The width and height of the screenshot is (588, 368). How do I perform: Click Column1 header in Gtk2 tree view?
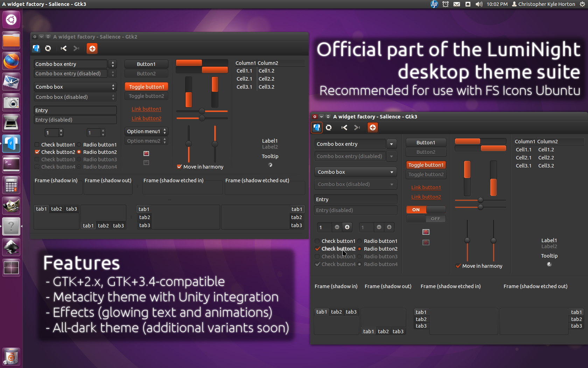coord(246,63)
